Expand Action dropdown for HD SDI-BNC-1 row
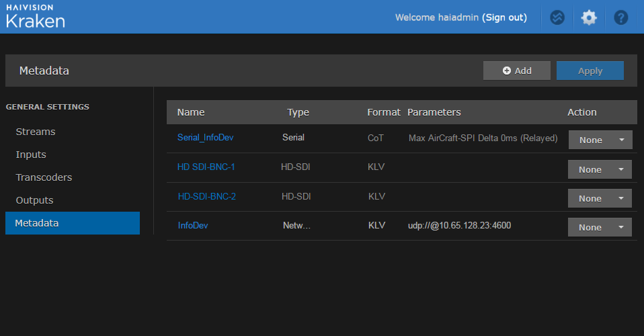The width and height of the screenshot is (644, 336). click(600, 169)
